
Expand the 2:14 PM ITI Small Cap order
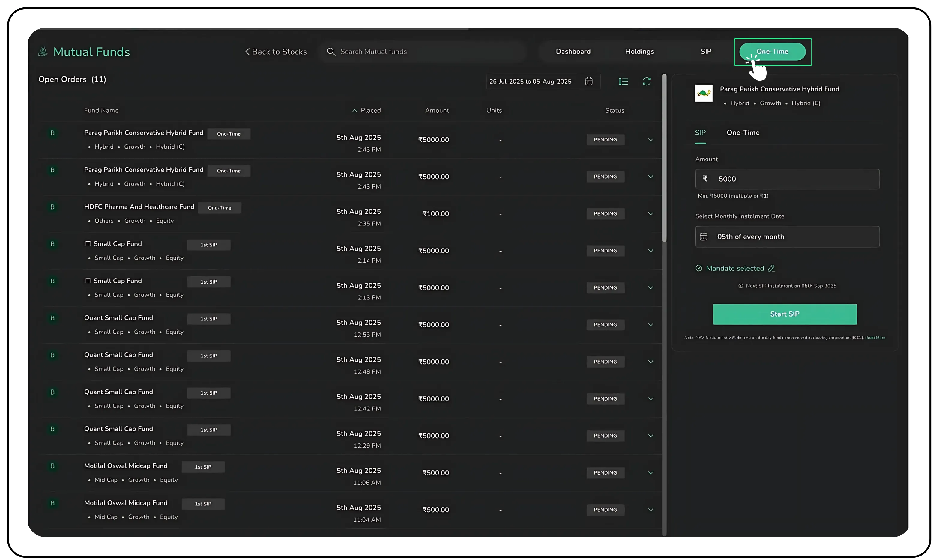point(651,251)
